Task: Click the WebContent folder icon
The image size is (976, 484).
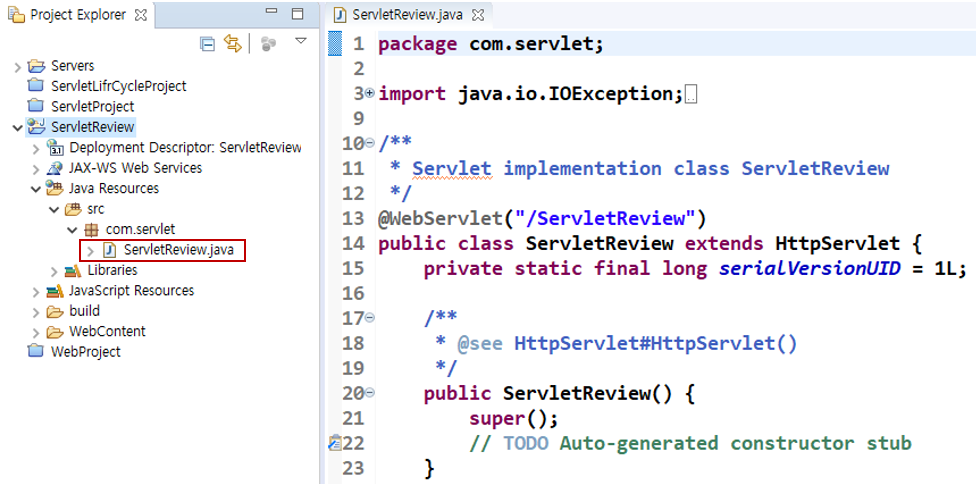Action: (55, 332)
